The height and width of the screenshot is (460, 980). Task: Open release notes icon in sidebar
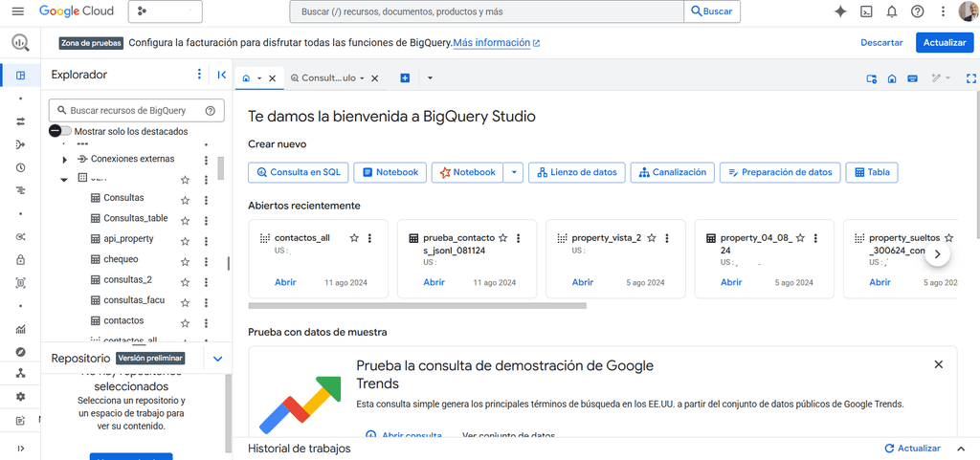pyautogui.click(x=21, y=421)
